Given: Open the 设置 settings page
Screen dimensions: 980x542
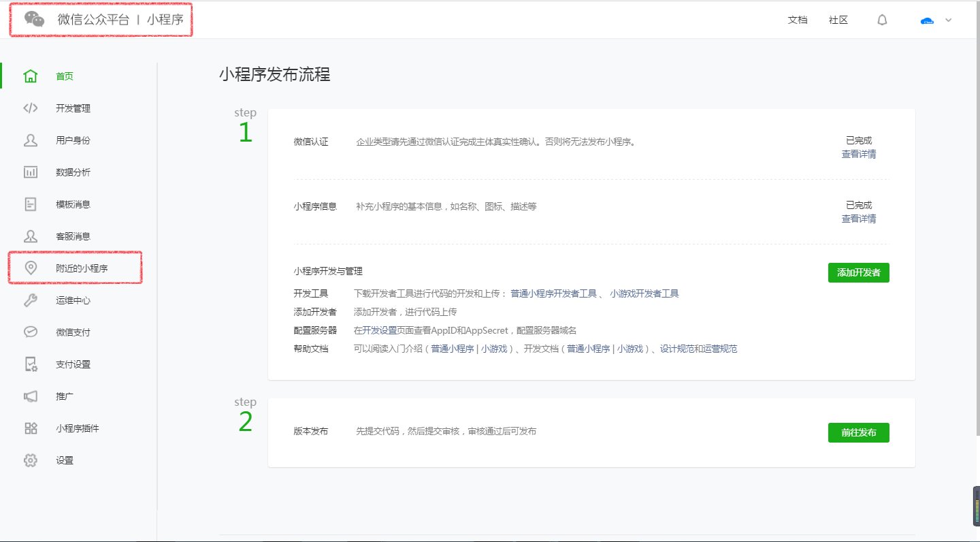Looking at the screenshot, I should [63, 460].
